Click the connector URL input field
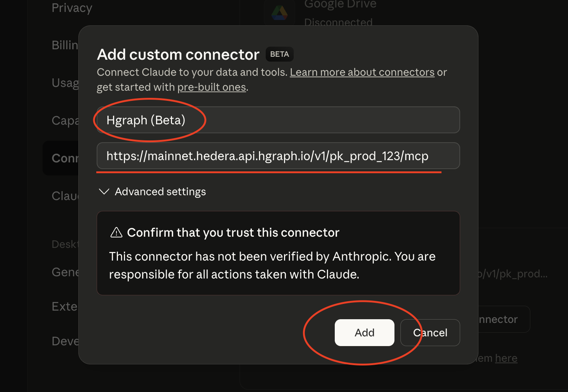This screenshot has height=392, width=568. [278, 156]
